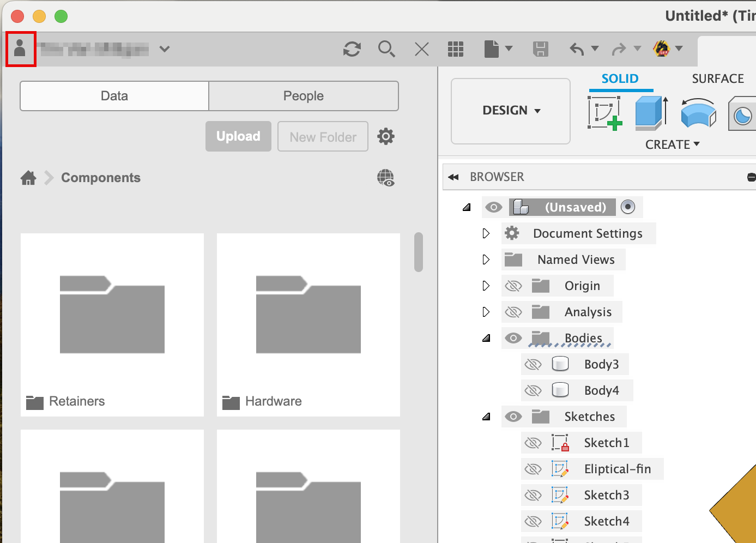The height and width of the screenshot is (543, 756).
Task: Select the Revolve tool
Action: pos(698,113)
